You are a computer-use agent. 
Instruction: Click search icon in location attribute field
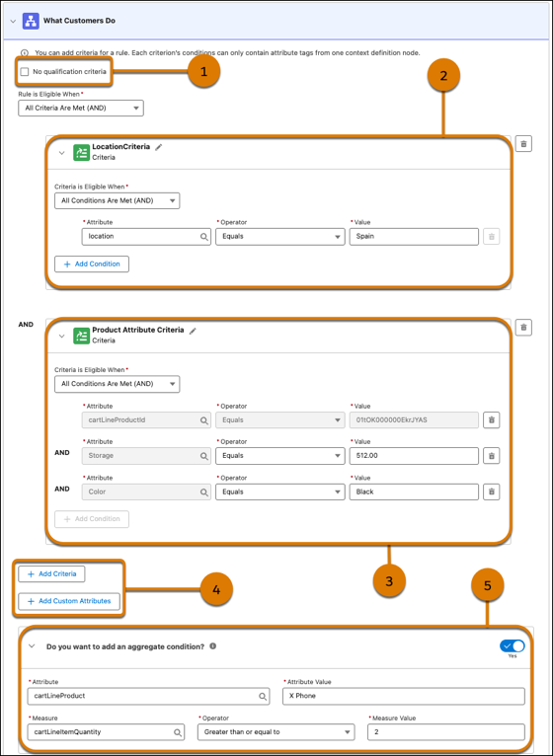pos(204,237)
